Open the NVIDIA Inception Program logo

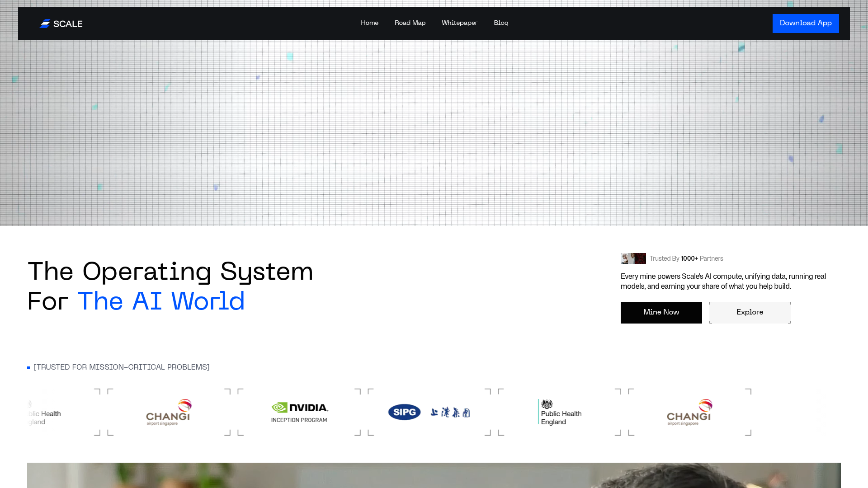click(300, 412)
